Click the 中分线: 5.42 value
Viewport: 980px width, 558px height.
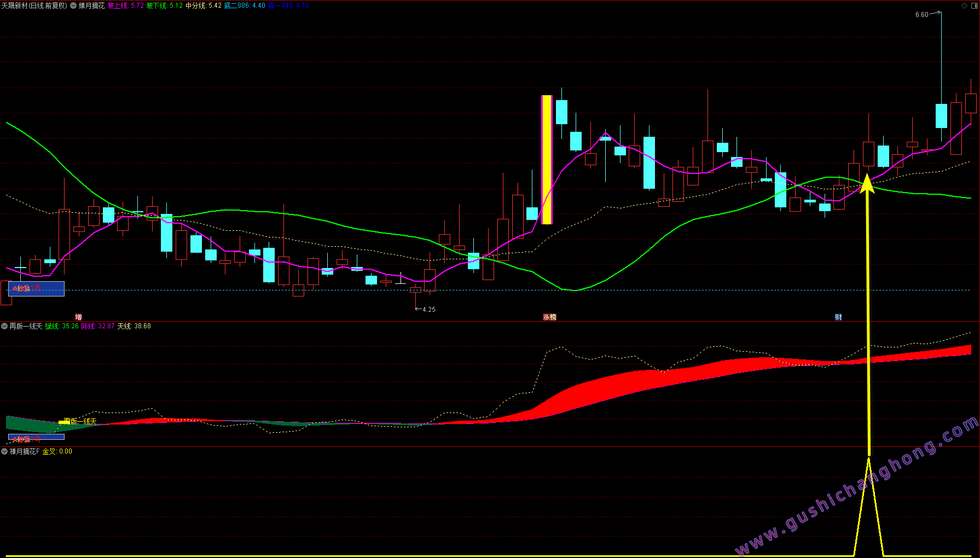(204, 5)
